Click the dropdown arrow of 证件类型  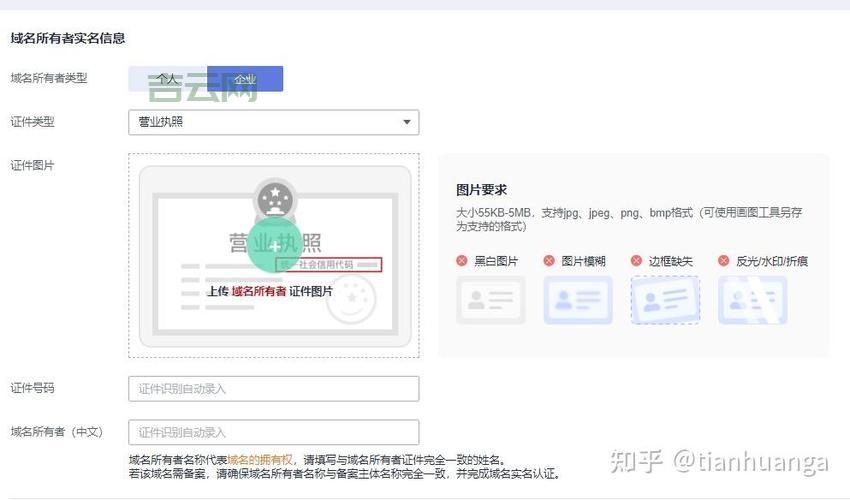[x=407, y=122]
